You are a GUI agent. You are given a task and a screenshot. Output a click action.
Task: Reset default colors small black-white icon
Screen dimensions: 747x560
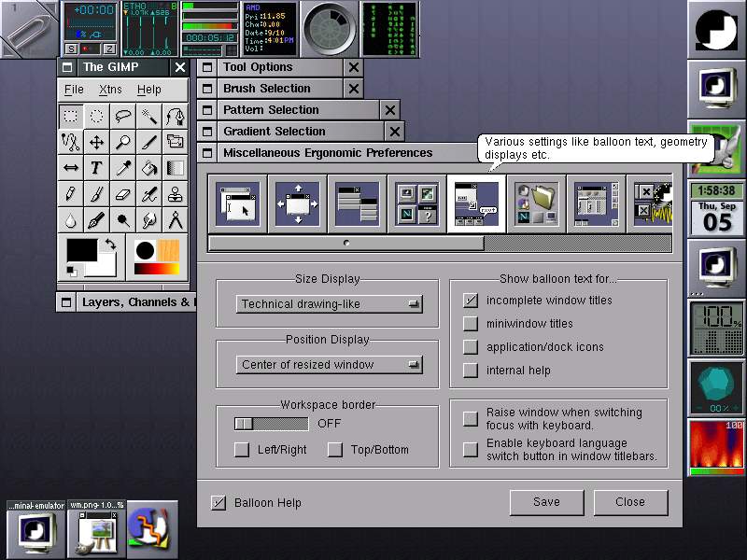point(72,272)
